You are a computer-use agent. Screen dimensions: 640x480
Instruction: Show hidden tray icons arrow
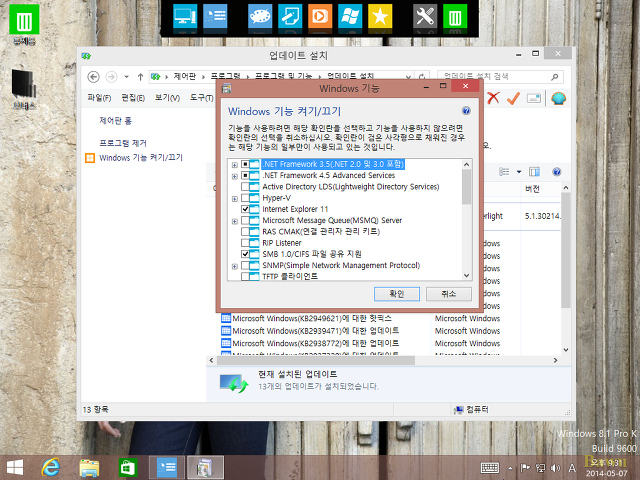pyautogui.click(x=511, y=468)
